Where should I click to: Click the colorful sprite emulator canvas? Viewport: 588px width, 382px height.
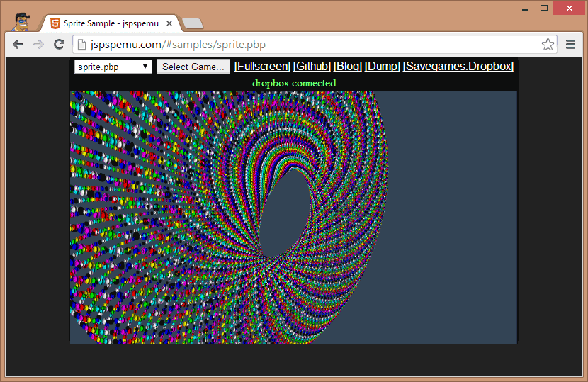293,217
